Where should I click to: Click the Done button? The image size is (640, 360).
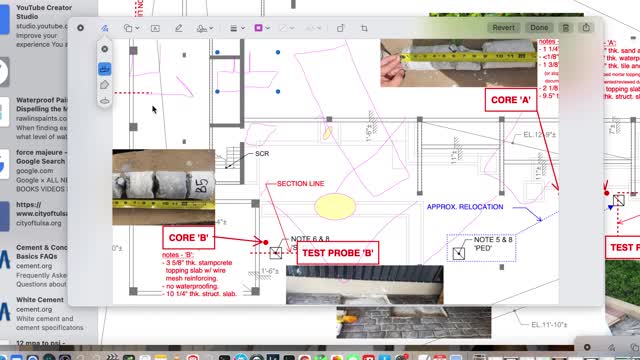539,28
